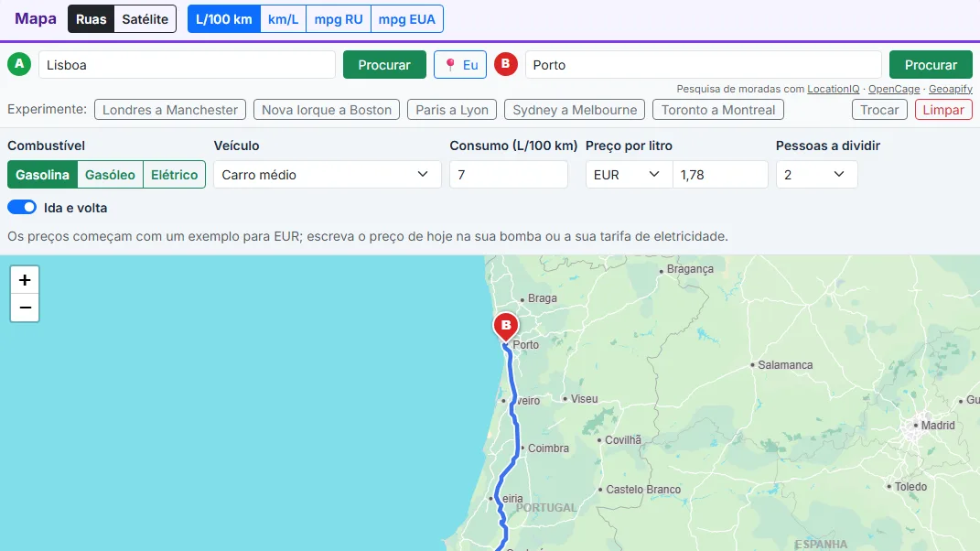
Task: Try the Sydney a Melbourne example
Action: pos(575,110)
